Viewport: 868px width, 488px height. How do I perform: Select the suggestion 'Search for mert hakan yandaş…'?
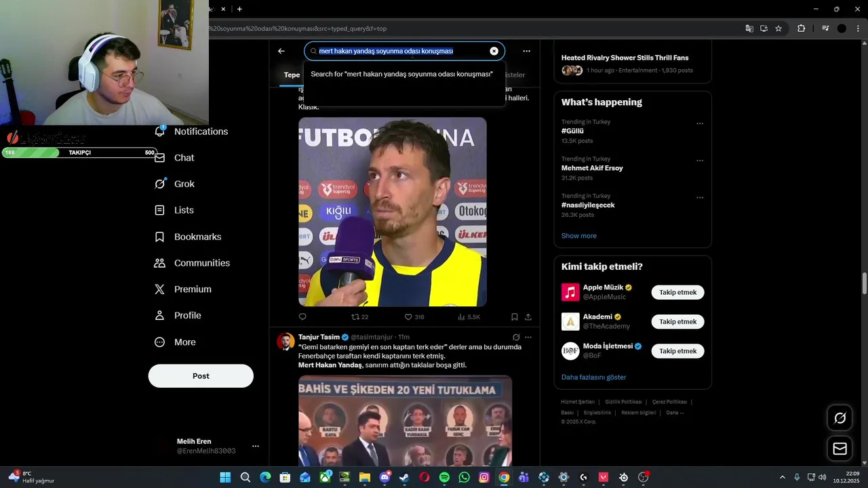404,74
